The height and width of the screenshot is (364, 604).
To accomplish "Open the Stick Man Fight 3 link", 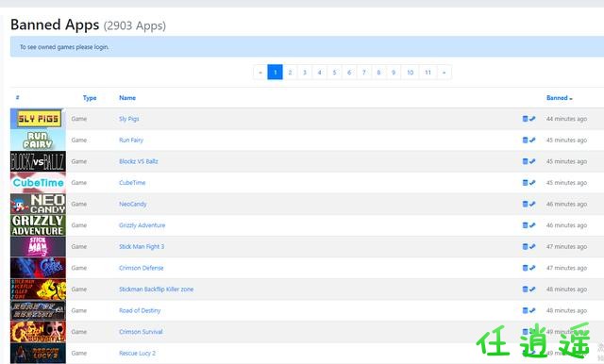I will click(142, 246).
